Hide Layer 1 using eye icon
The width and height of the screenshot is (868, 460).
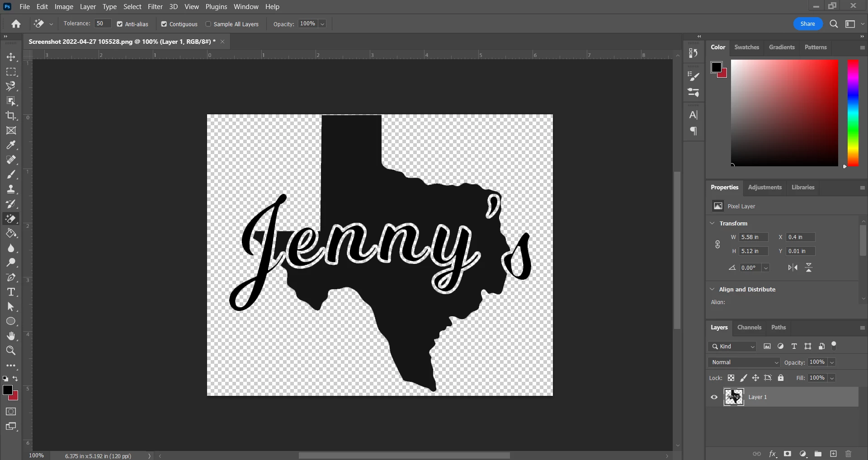pyautogui.click(x=714, y=397)
